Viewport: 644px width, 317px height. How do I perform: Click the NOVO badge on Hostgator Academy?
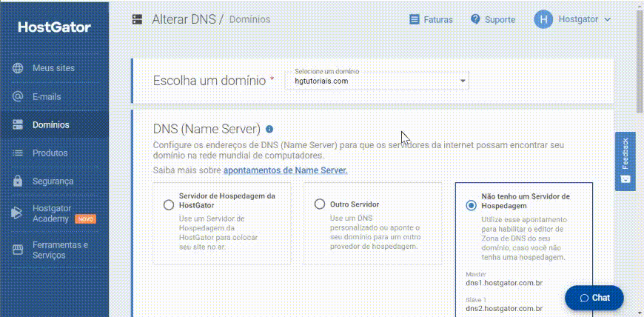(x=85, y=219)
